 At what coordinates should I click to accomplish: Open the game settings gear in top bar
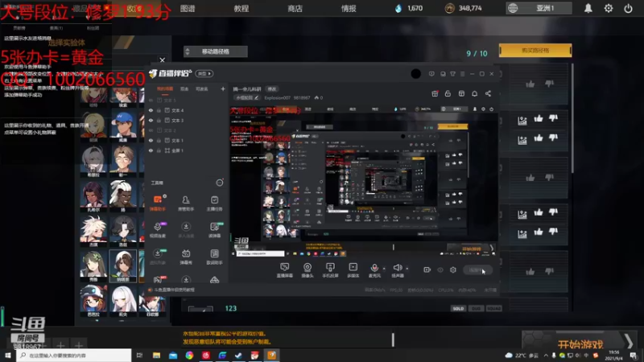pos(609,8)
